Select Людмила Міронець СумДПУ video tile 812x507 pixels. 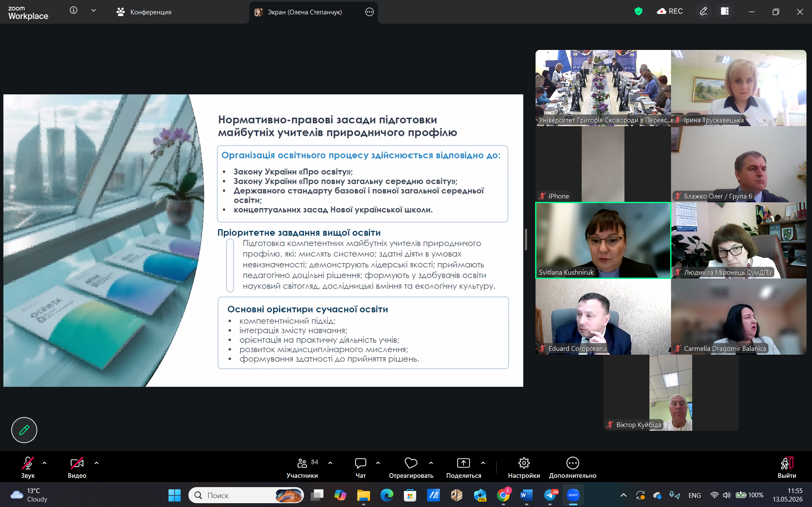click(739, 240)
